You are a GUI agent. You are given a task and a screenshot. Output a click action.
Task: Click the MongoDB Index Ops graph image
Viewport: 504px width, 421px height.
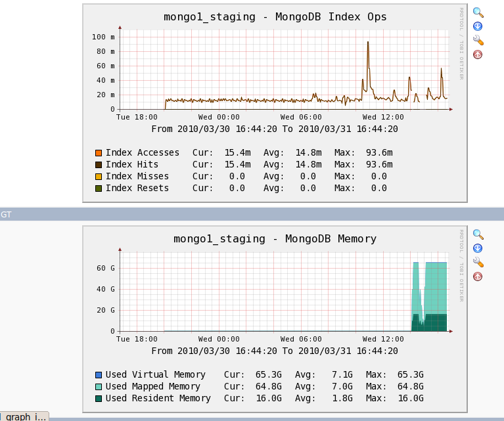[275, 103]
